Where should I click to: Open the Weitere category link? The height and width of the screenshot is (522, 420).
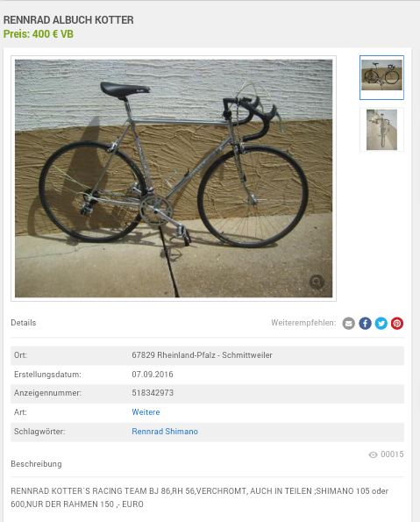click(x=146, y=412)
